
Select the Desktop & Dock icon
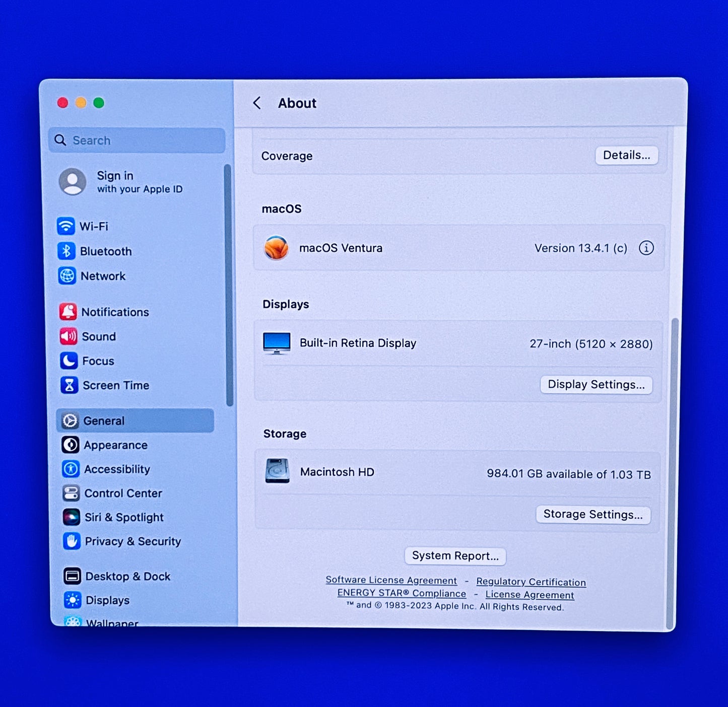click(x=73, y=576)
